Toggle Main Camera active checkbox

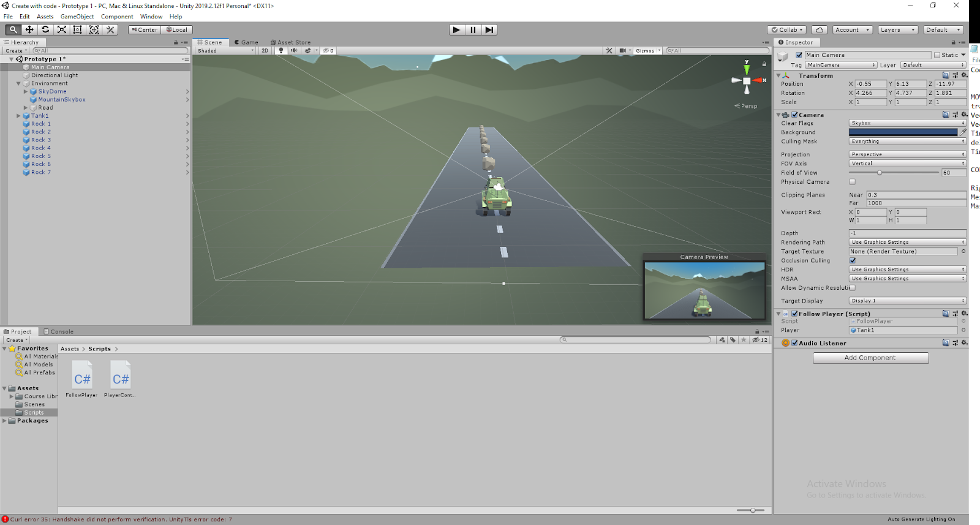(x=799, y=55)
